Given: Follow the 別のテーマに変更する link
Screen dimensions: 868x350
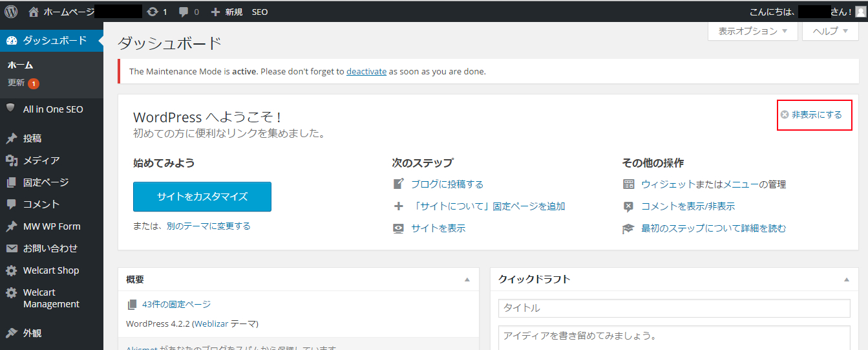Looking at the screenshot, I should click(209, 226).
